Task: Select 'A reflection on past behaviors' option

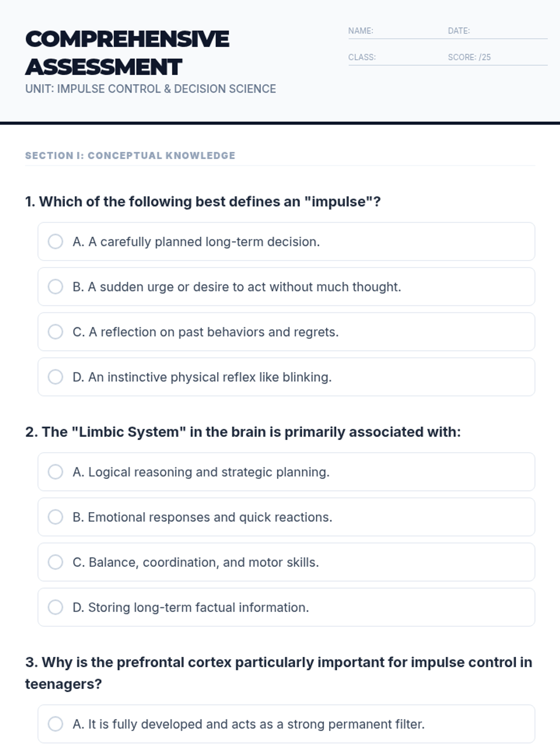Action: 56,332
